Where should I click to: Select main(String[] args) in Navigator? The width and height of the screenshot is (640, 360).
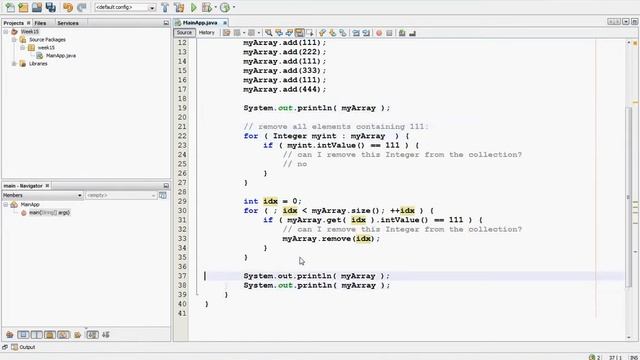click(x=49, y=213)
